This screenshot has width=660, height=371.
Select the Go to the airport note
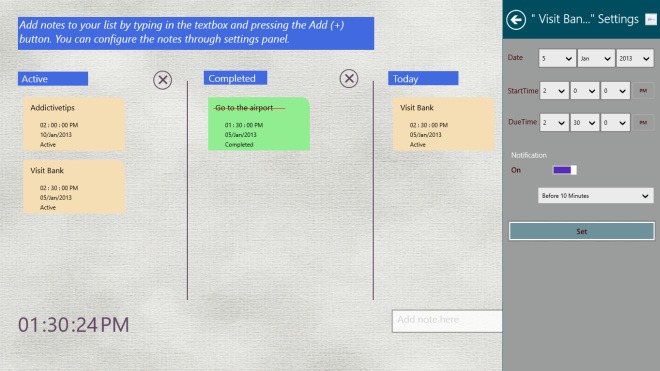(x=259, y=124)
